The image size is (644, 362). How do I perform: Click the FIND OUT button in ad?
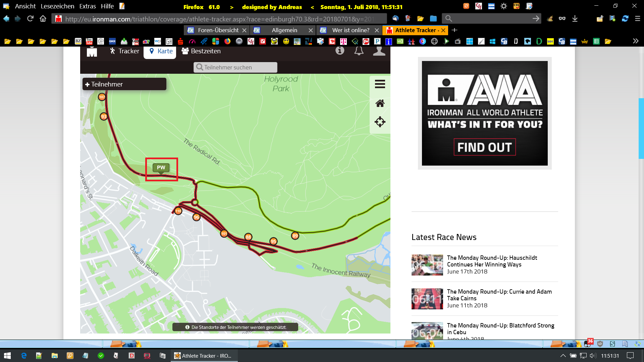[x=484, y=147]
